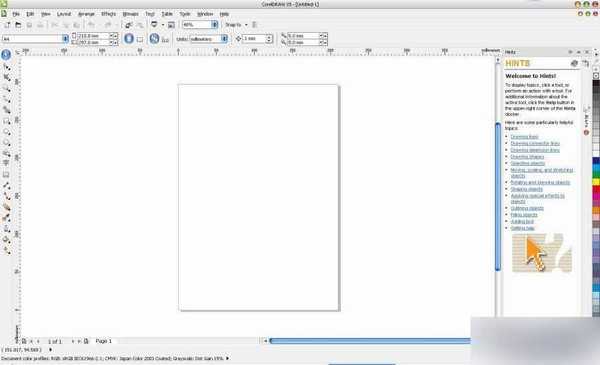600x365 pixels.
Task: Click the Import toolbar icon
Action: 129,25
